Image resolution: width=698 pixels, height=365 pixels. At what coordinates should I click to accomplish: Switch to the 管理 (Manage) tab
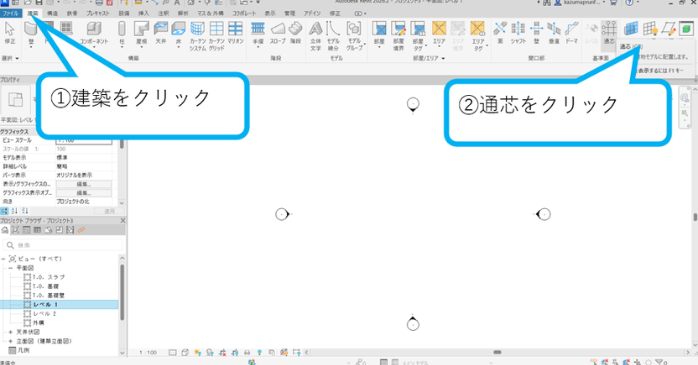(290, 13)
